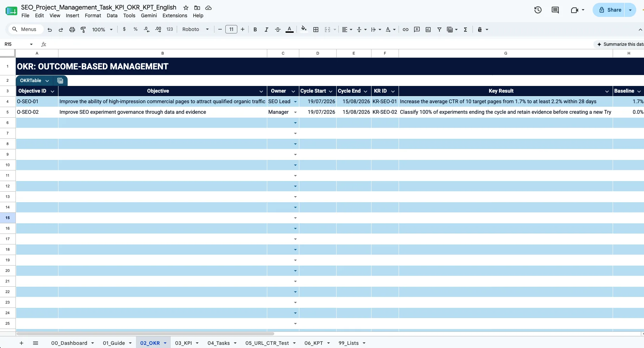Open the 100% zoom dropdown
Viewport: 644px width, 348px height.
(102, 30)
